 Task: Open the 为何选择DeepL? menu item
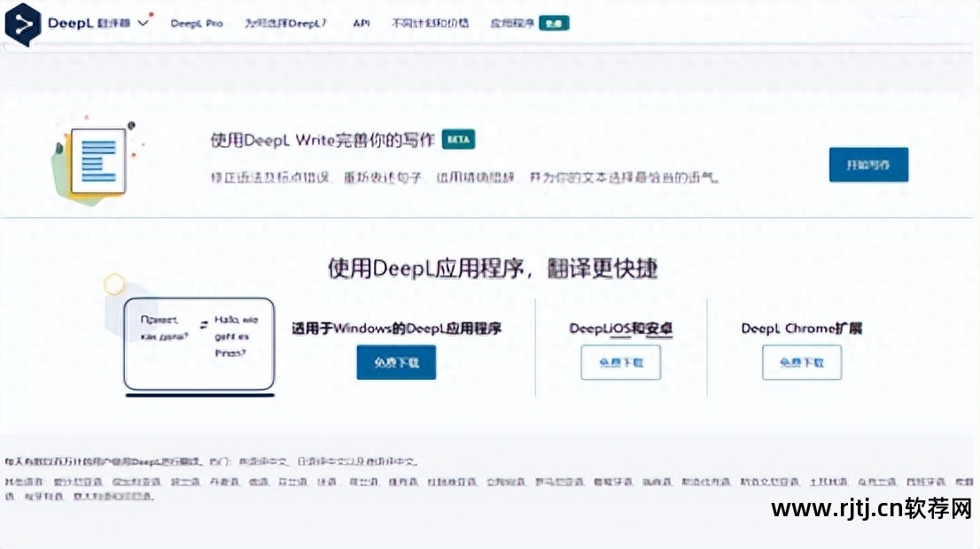pyautogui.click(x=285, y=24)
